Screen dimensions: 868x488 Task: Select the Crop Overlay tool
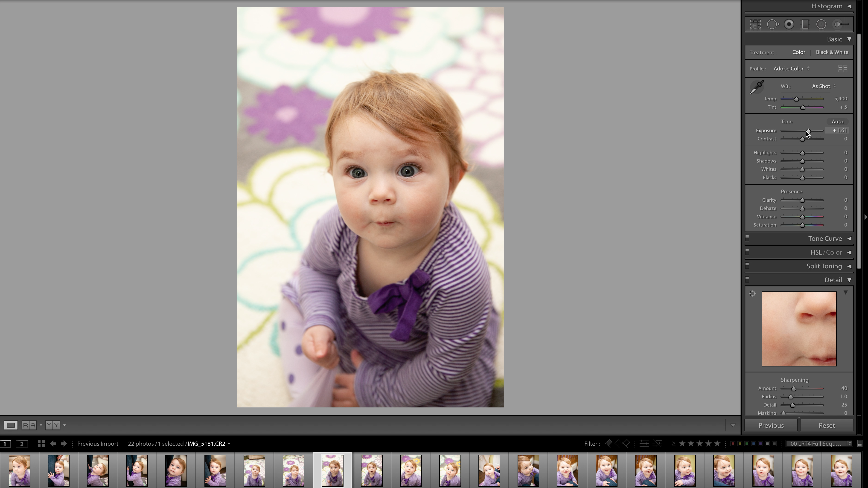coord(755,24)
